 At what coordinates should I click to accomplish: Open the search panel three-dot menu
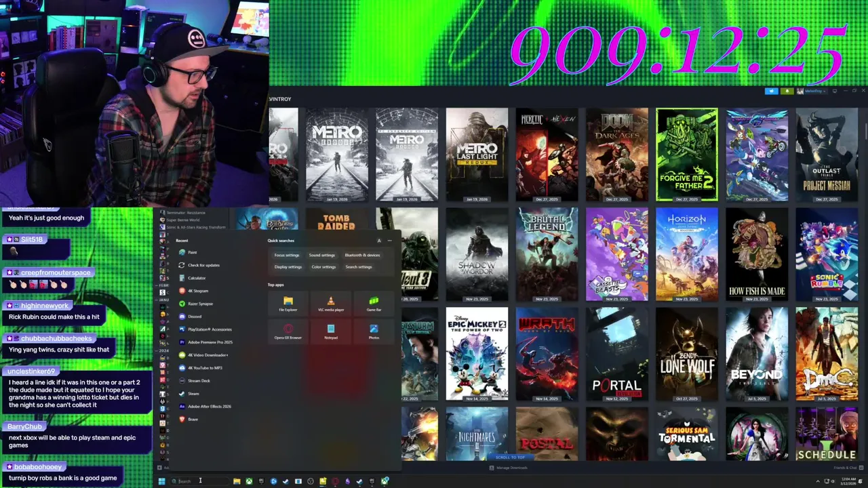(x=389, y=241)
